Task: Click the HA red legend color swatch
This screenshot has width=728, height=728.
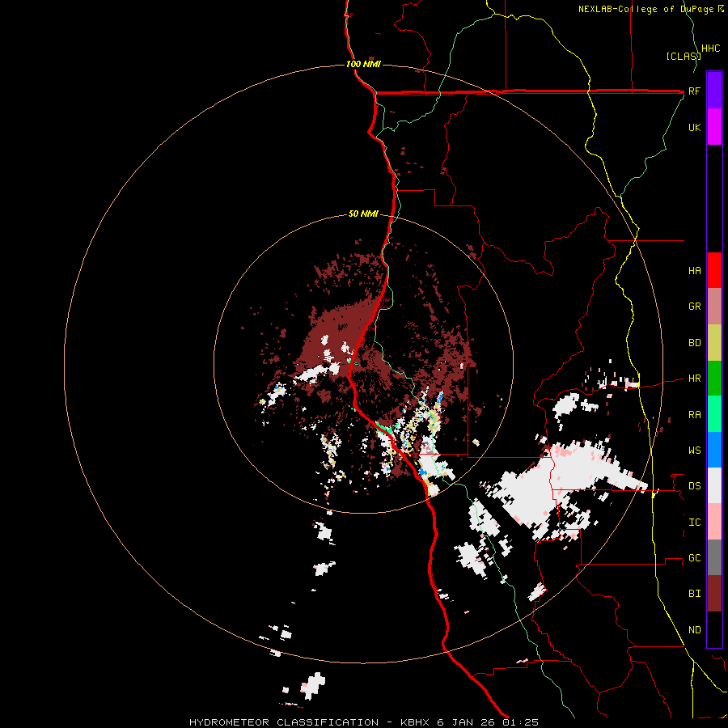Action: point(714,270)
